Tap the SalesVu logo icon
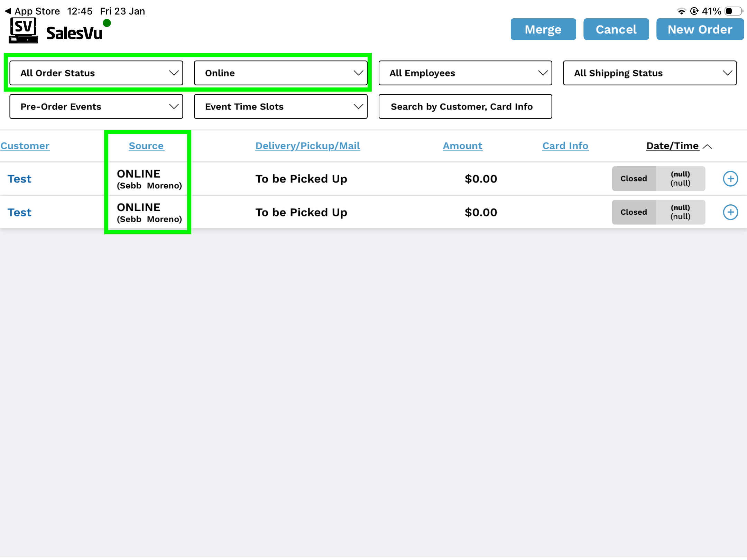This screenshot has width=747, height=560. [x=23, y=31]
